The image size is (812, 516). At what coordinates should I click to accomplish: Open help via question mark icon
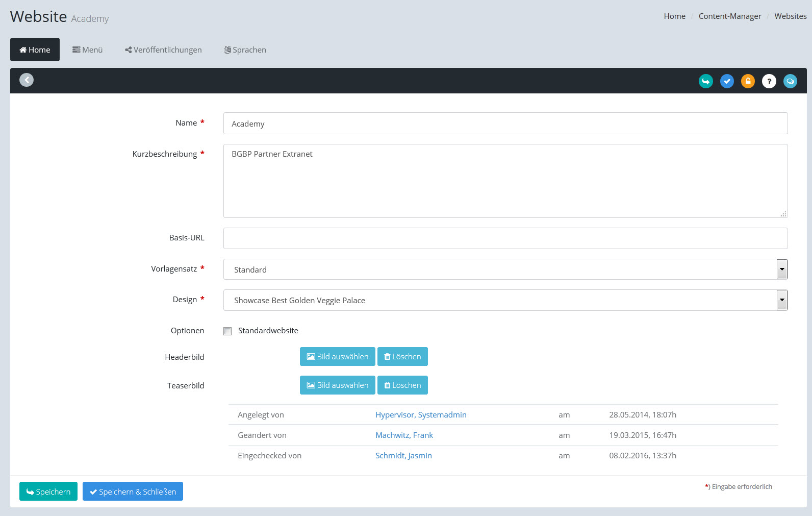pyautogui.click(x=769, y=81)
